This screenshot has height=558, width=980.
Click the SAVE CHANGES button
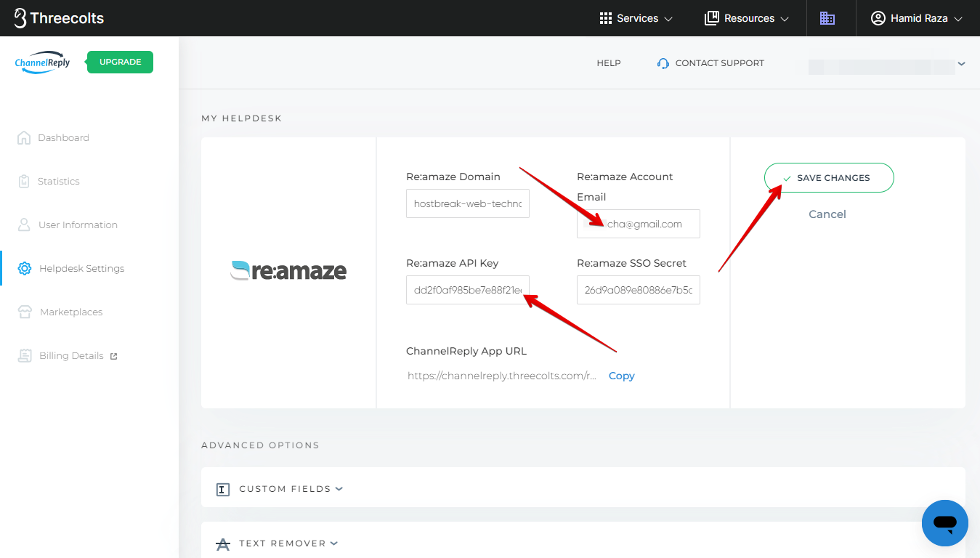pos(829,178)
